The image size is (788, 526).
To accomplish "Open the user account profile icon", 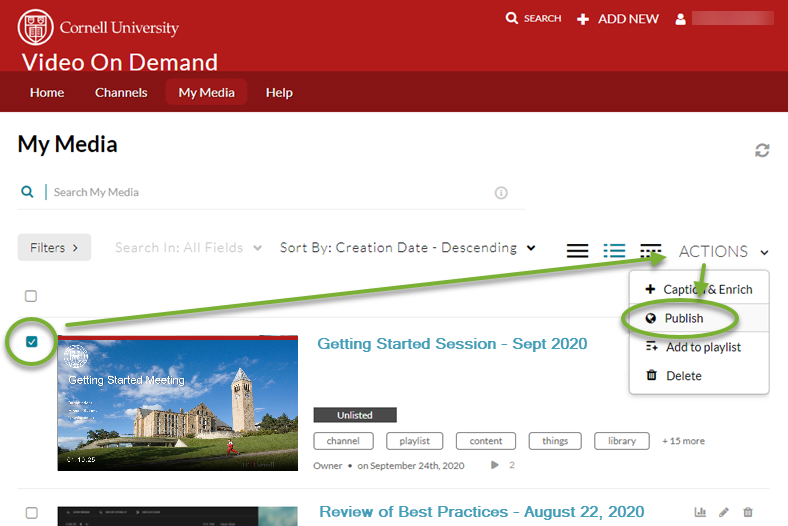I will (680, 19).
